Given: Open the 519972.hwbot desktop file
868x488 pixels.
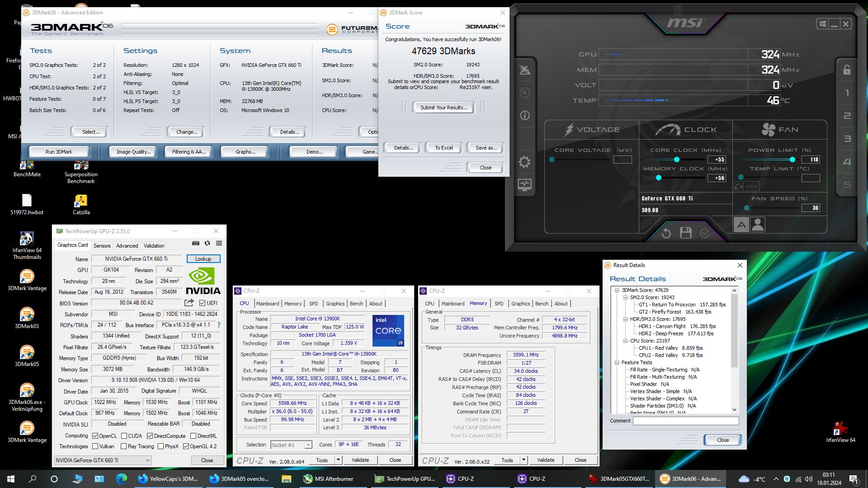Looking at the screenshot, I should click(x=27, y=205).
